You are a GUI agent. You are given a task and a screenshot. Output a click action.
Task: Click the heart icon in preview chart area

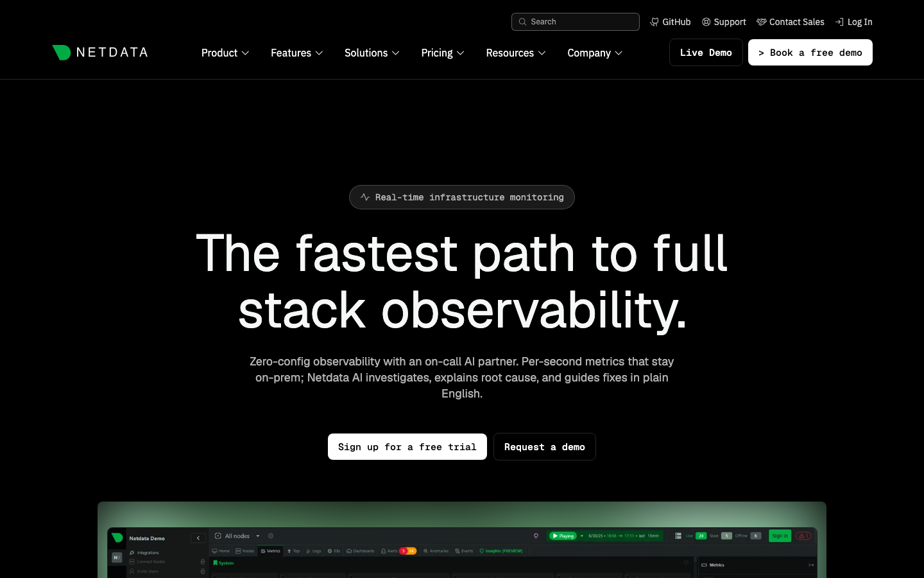click(x=686, y=563)
